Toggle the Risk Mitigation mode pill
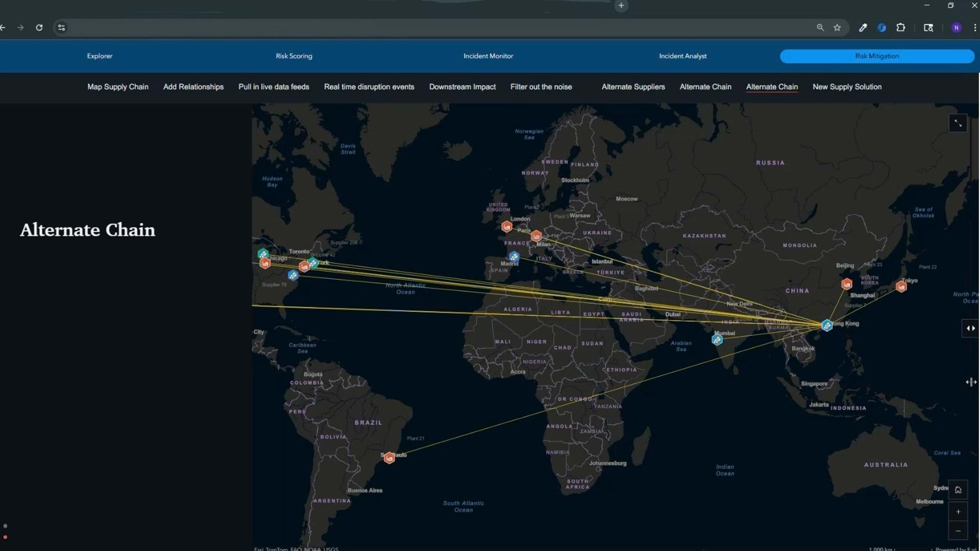 [876, 56]
